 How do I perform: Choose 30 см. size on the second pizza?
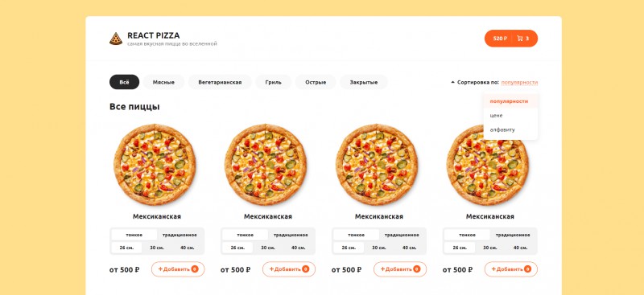268,248
